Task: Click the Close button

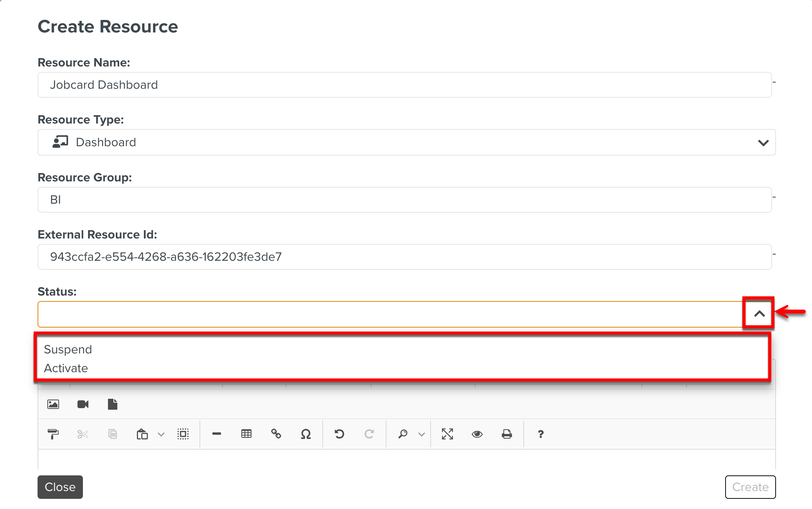Action: [x=60, y=487]
